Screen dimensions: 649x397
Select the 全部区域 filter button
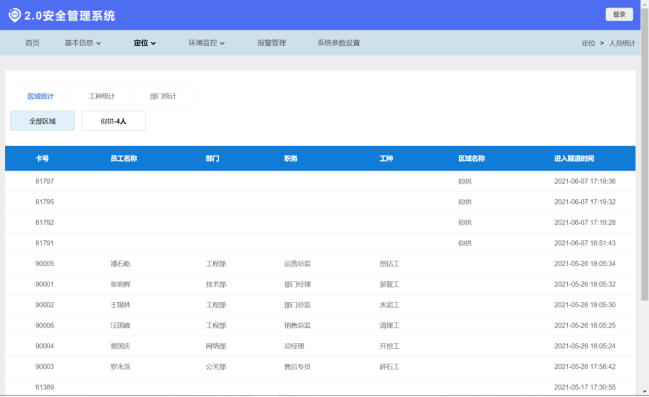click(42, 121)
